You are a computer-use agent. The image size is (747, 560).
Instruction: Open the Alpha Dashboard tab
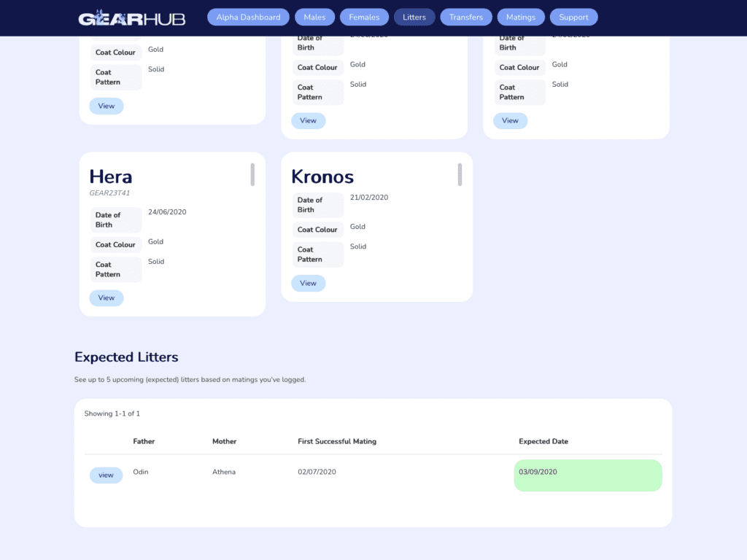pyautogui.click(x=248, y=17)
